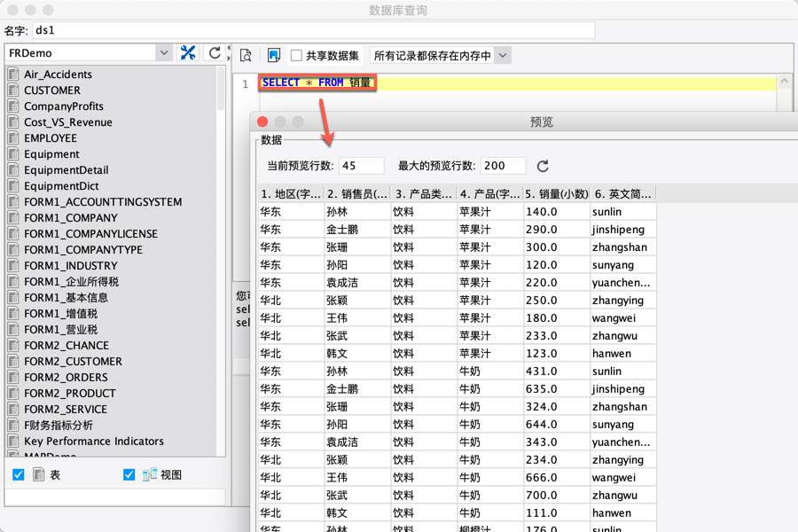Click the cell with sales value 140.0
This screenshot has height=532, width=798.
click(557, 212)
